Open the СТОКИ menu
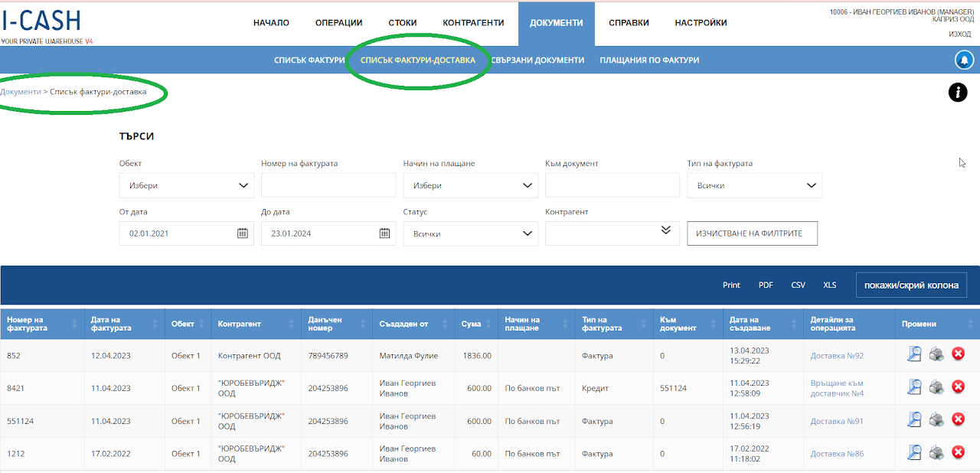980x473 pixels. (x=403, y=23)
